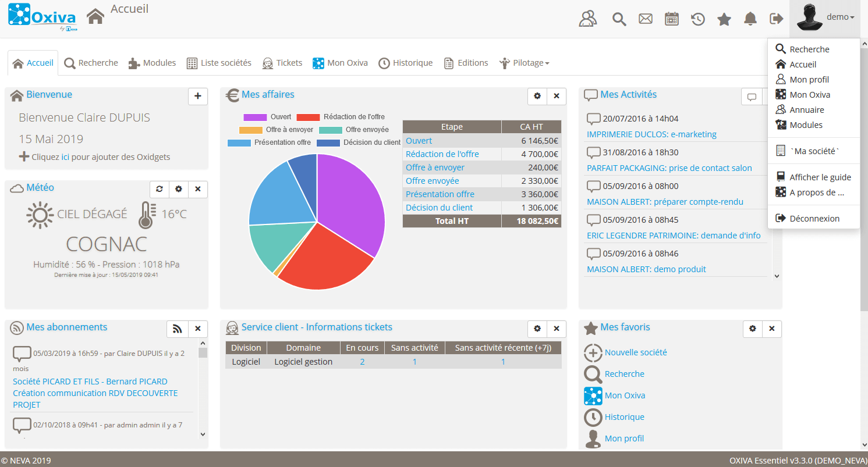Image resolution: width=868 pixels, height=467 pixels.
Task: Click the Oxiva logo
Action: coord(42,16)
